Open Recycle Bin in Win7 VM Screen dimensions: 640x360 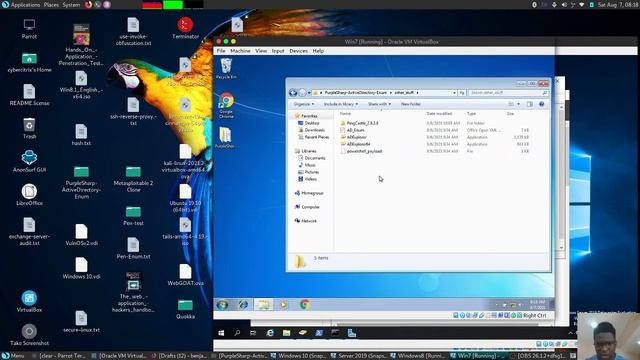click(x=226, y=68)
